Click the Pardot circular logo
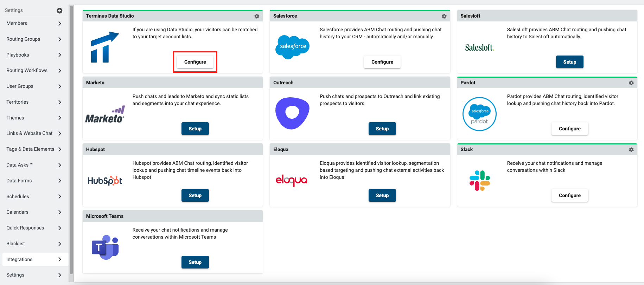Viewport: 644px width, 285px height. (479, 114)
